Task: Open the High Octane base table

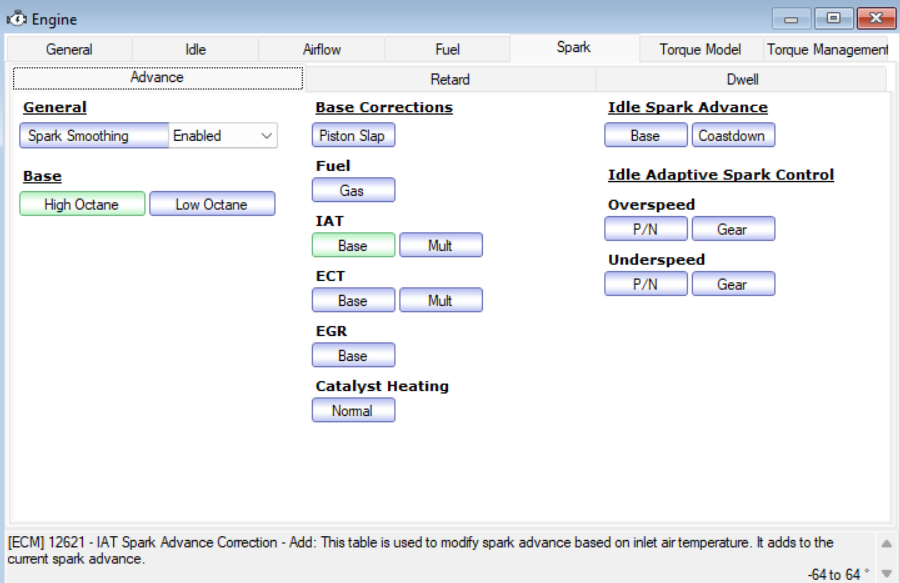Action: point(82,204)
